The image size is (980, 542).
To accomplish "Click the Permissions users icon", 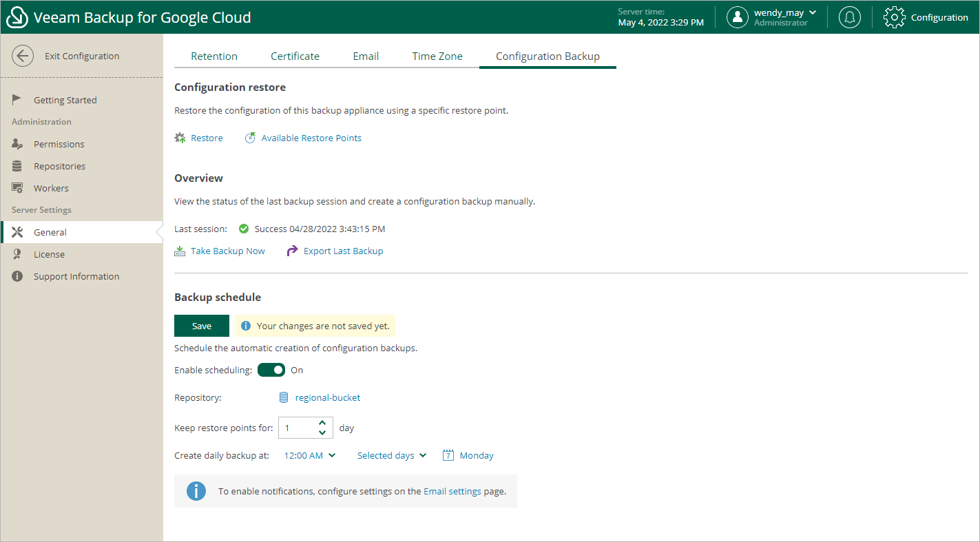I will coord(17,144).
